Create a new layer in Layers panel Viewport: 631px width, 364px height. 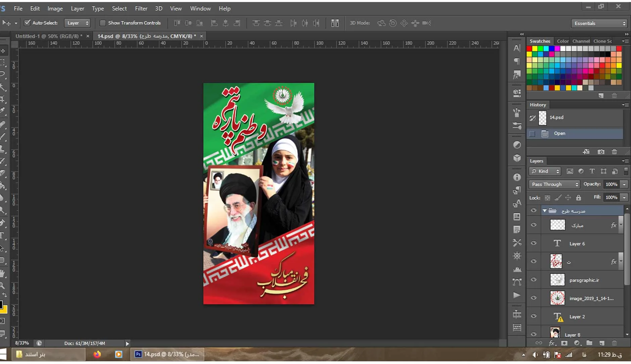click(x=602, y=343)
